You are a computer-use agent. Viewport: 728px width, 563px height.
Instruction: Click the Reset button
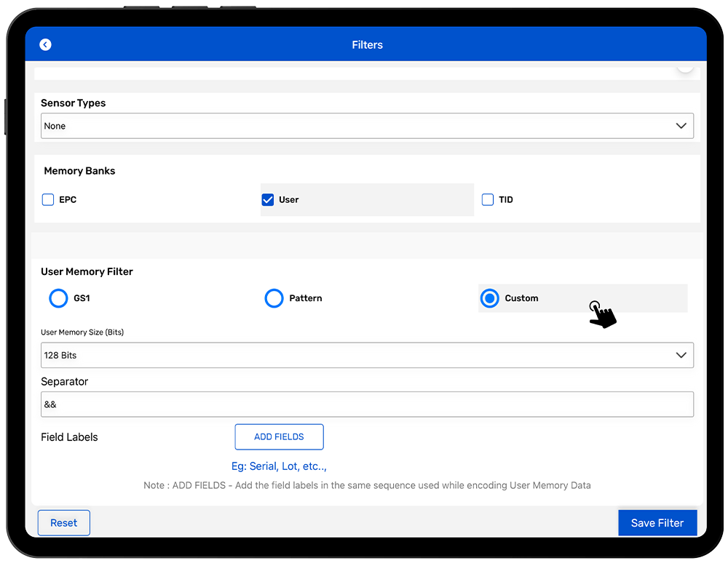click(64, 523)
